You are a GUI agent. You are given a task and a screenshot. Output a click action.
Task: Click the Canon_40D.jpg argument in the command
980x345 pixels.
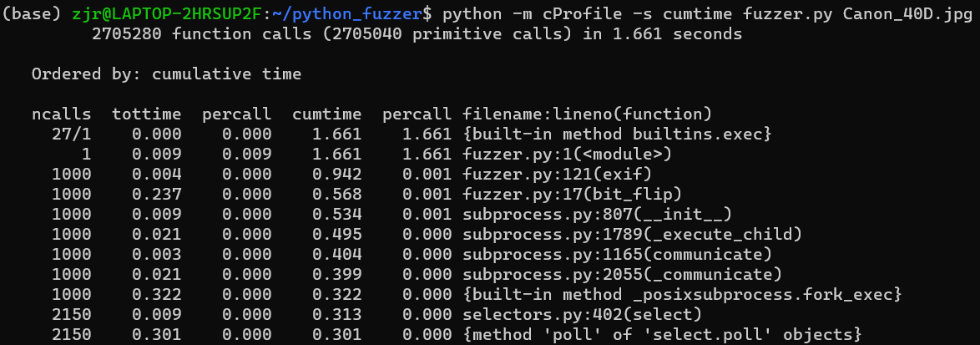(909, 14)
